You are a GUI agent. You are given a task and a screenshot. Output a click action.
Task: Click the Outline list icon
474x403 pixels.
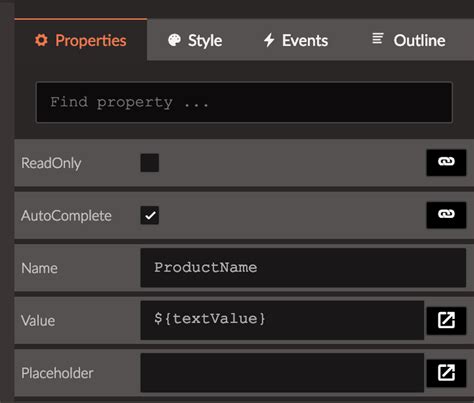point(378,38)
